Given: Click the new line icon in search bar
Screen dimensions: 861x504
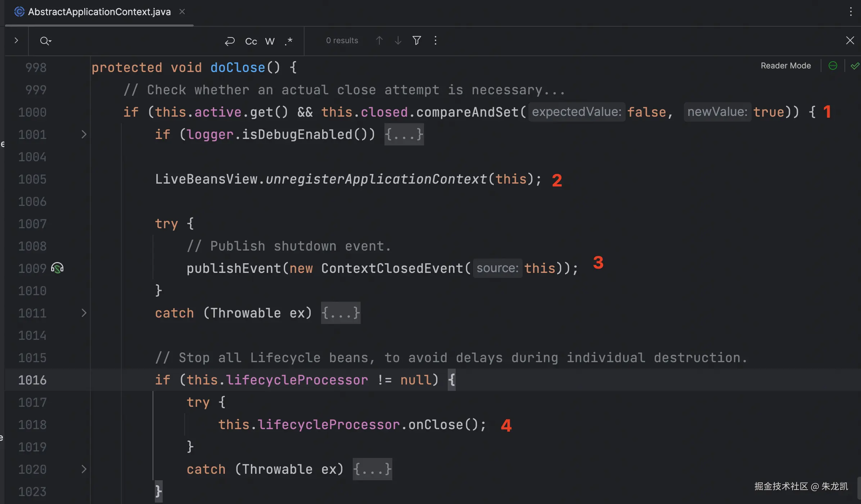Looking at the screenshot, I should (x=230, y=41).
